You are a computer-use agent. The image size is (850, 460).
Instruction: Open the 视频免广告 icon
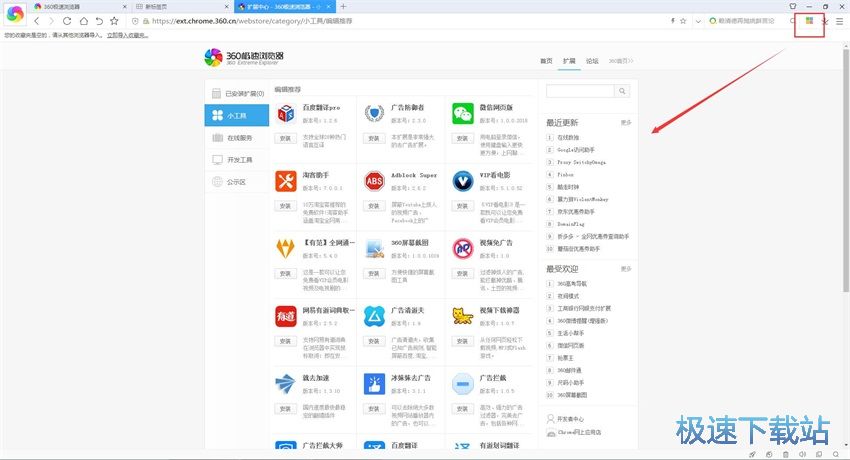click(462, 249)
